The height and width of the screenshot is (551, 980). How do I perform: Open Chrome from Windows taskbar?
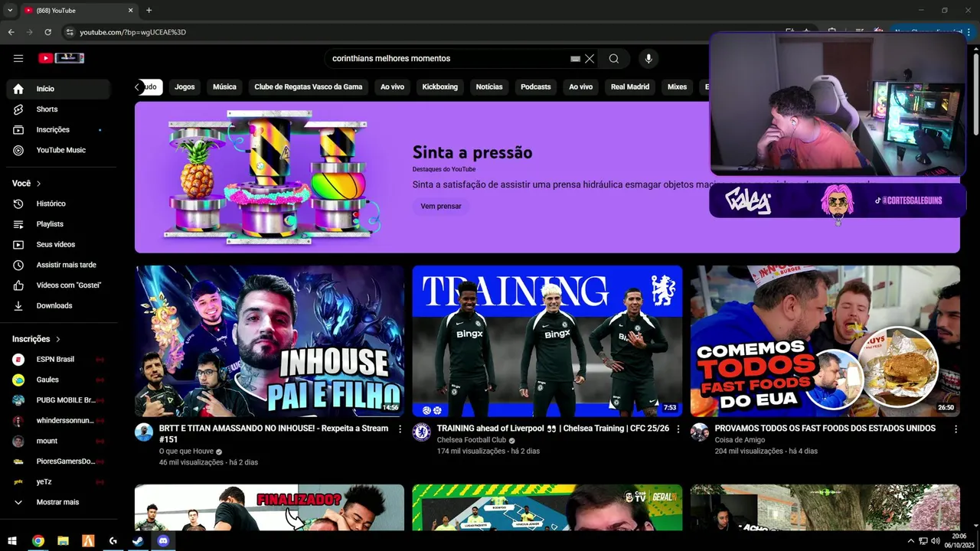coord(38,541)
